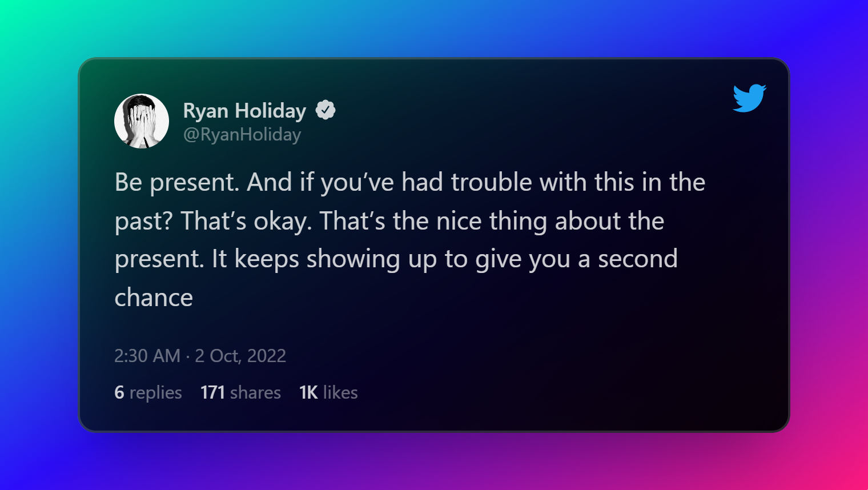
Task: Open Ryan Holiday's profile picture
Action: pyautogui.click(x=142, y=121)
